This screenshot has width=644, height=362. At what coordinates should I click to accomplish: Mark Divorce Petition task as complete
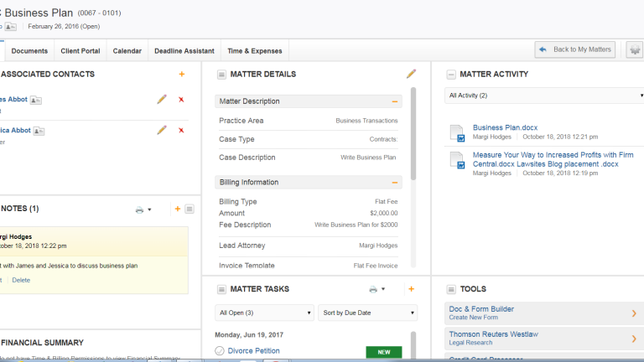coord(220,351)
